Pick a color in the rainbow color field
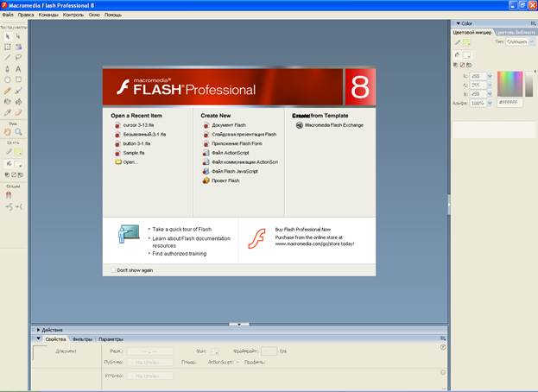538x392 pixels. (510, 84)
